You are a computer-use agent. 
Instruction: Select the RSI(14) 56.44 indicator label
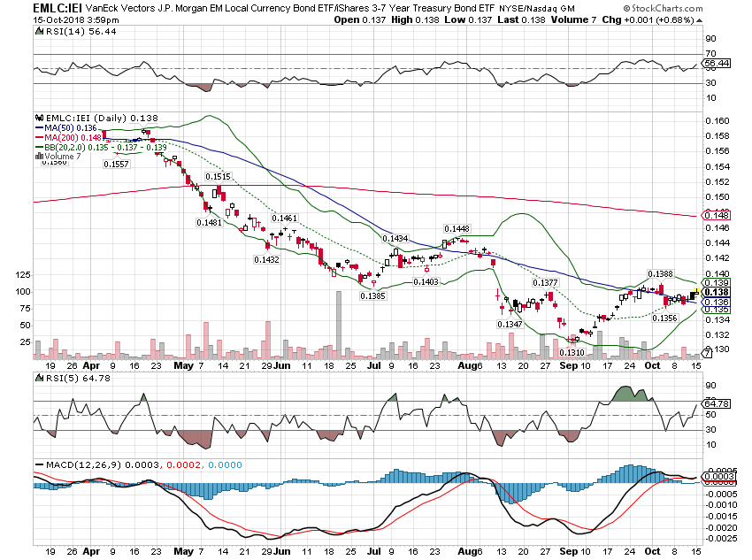(81, 31)
